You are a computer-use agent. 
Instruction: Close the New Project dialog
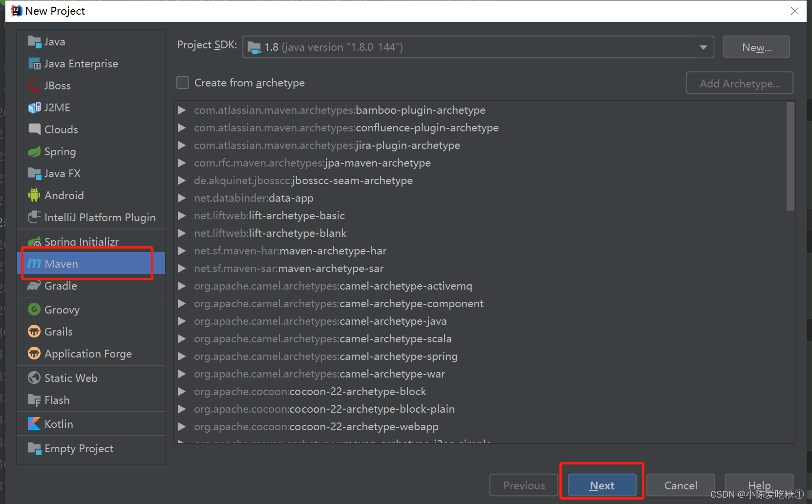click(795, 11)
